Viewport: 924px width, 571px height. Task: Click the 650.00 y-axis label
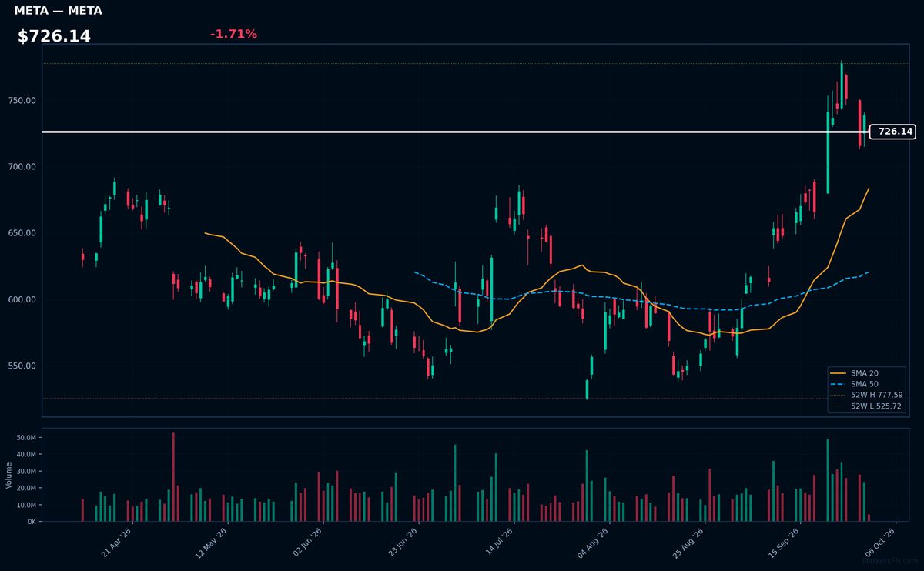pyautogui.click(x=22, y=233)
